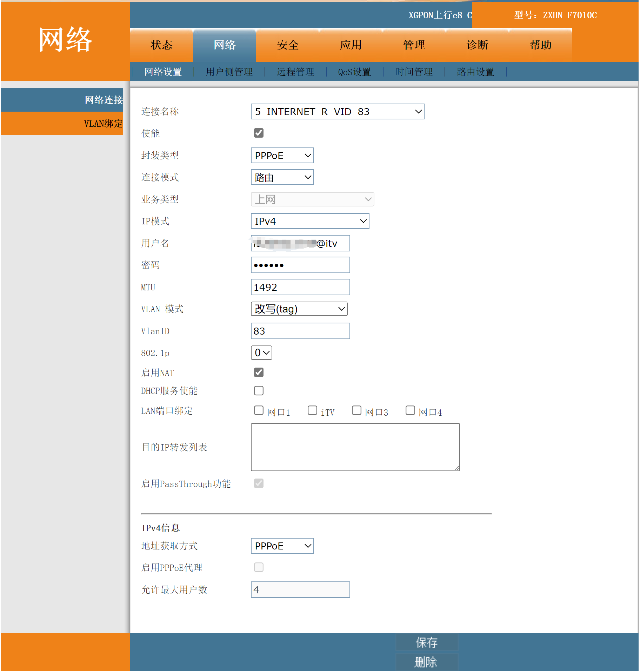Check the iTV LAN port binding
This screenshot has height=672, width=640.
[x=312, y=410]
